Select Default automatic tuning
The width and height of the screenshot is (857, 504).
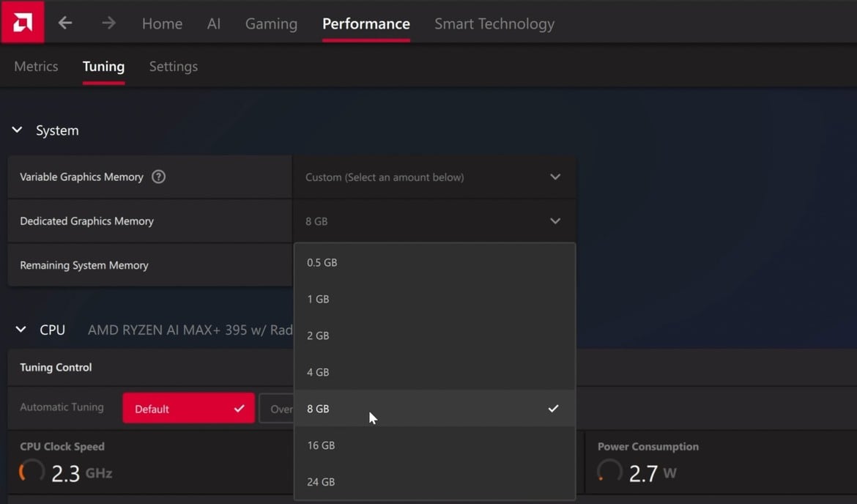click(x=188, y=408)
